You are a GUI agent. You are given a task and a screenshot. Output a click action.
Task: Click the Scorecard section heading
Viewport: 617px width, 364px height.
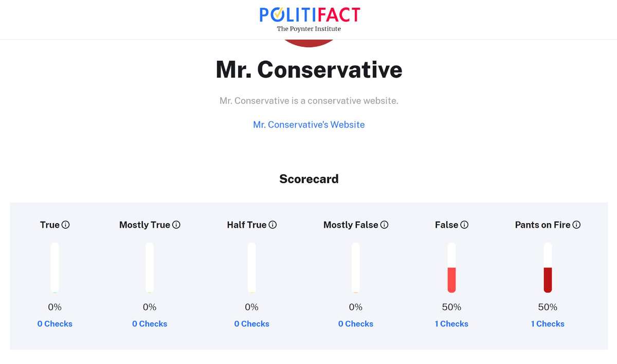pyautogui.click(x=309, y=179)
